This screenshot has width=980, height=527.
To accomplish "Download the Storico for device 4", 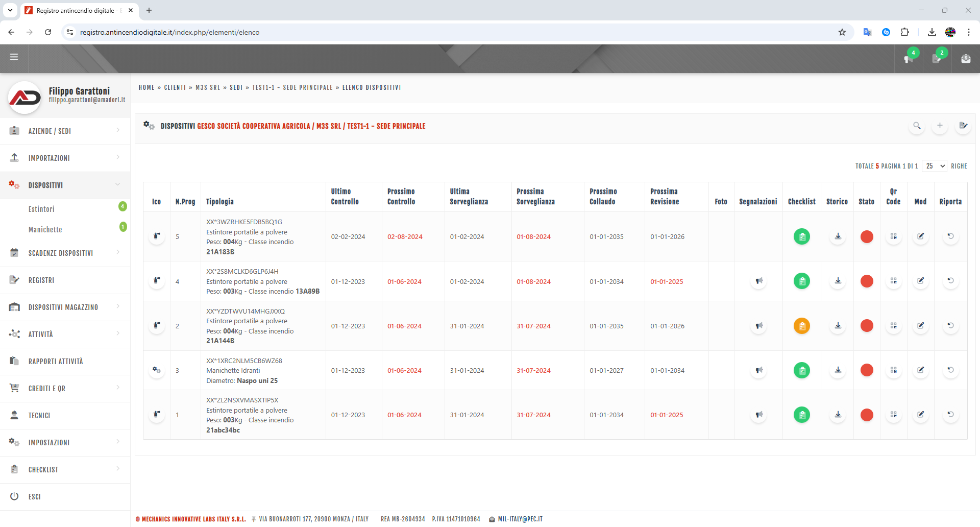I will pos(837,281).
